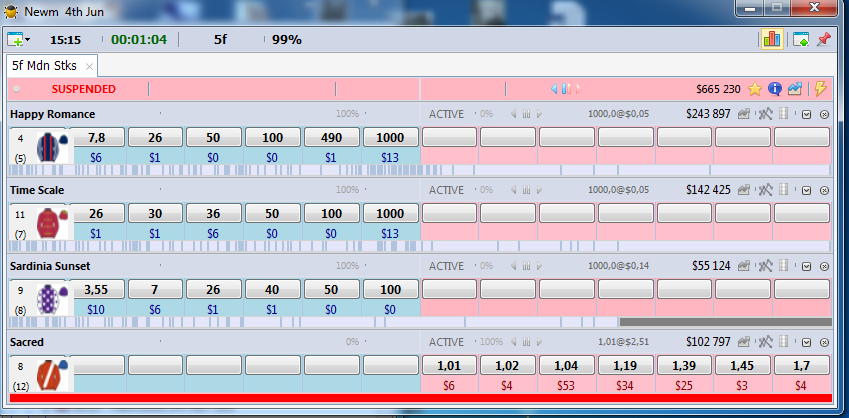849x418 pixels.
Task: Open Time Scale tools icon
Action: [x=765, y=190]
